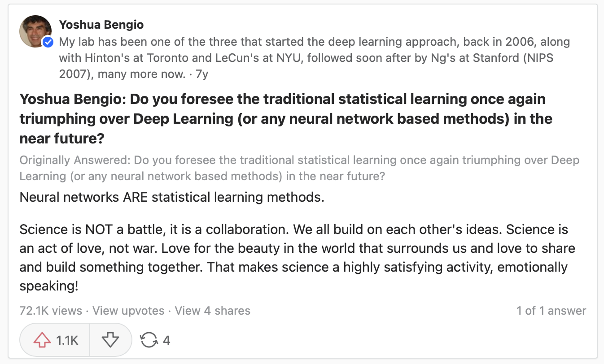604x364 pixels.
Task: Open the 1 of 1 answer link
Action: 551,311
